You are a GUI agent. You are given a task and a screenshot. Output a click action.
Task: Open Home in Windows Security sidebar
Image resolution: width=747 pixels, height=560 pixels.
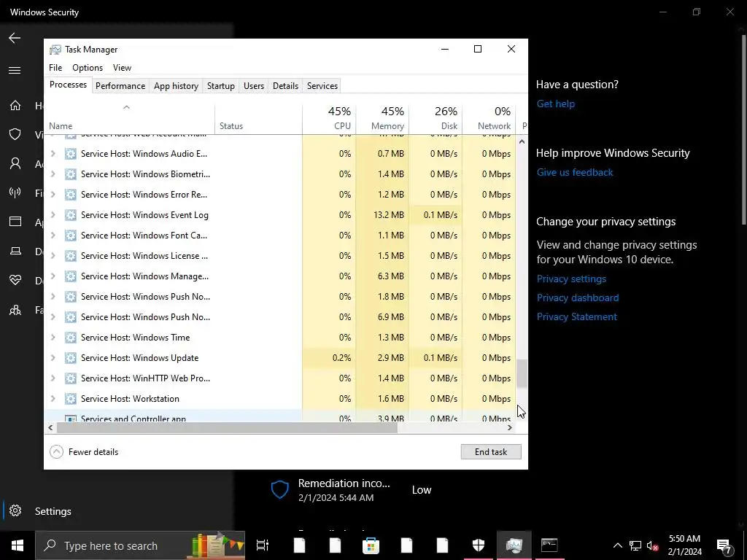tap(15, 105)
